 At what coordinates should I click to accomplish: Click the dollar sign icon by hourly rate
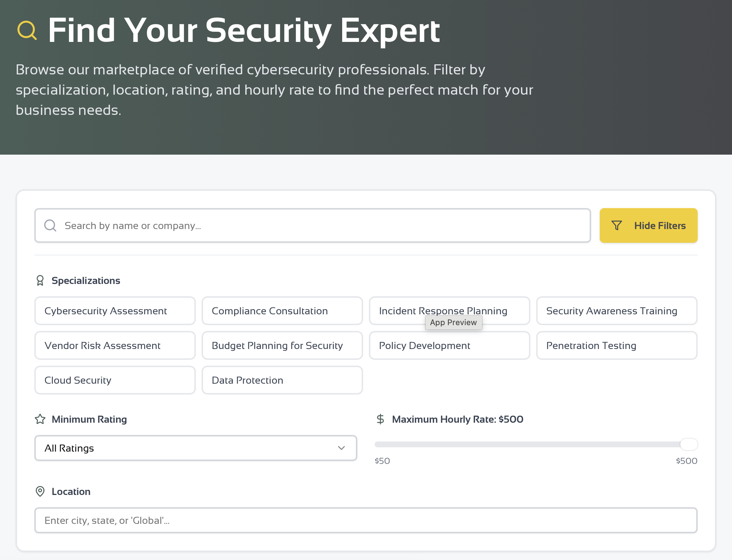(x=380, y=419)
